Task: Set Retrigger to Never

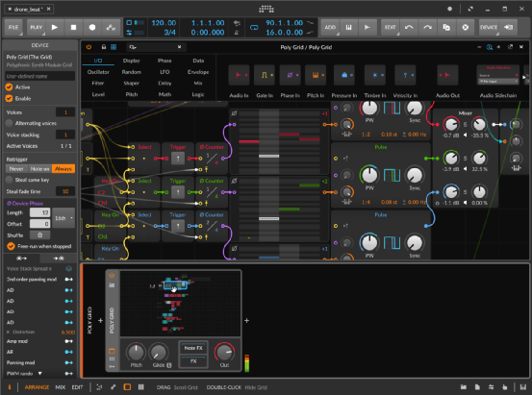Action: 16,169
